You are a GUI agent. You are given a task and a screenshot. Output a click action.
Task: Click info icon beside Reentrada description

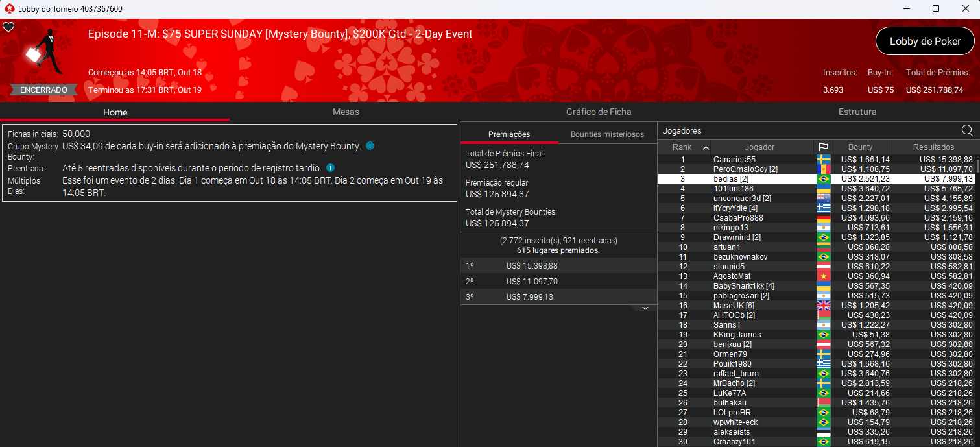pyautogui.click(x=330, y=168)
